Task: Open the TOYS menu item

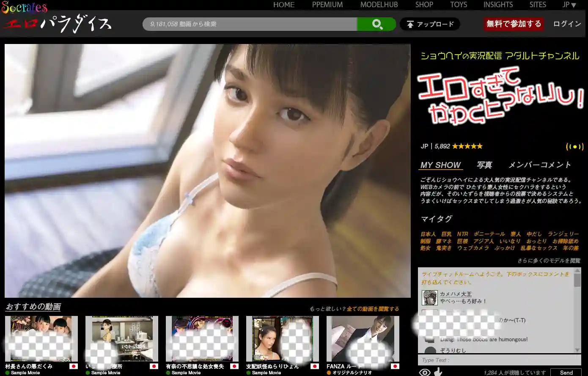Action: coord(459,5)
